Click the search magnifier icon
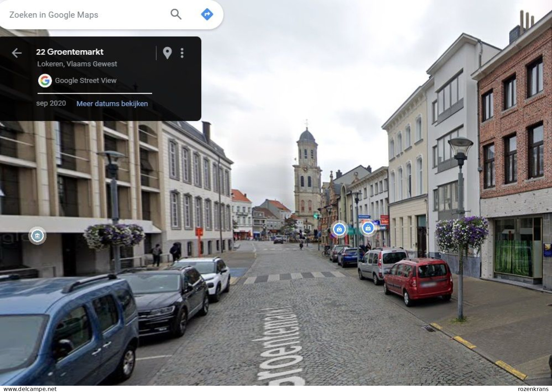This screenshot has height=392, width=552. (x=176, y=14)
